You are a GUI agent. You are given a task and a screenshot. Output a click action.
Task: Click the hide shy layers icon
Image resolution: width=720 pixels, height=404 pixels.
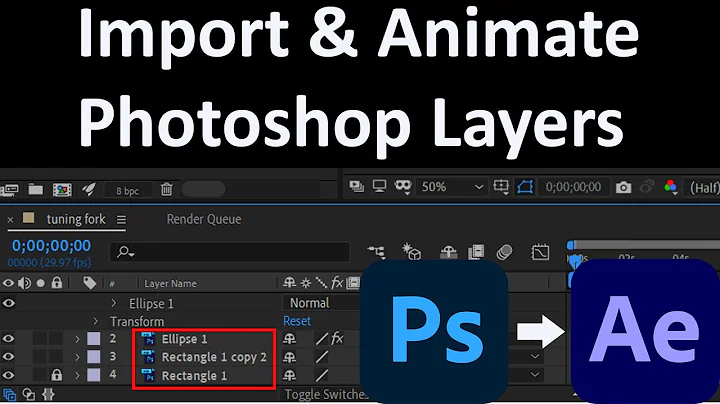pyautogui.click(x=449, y=252)
